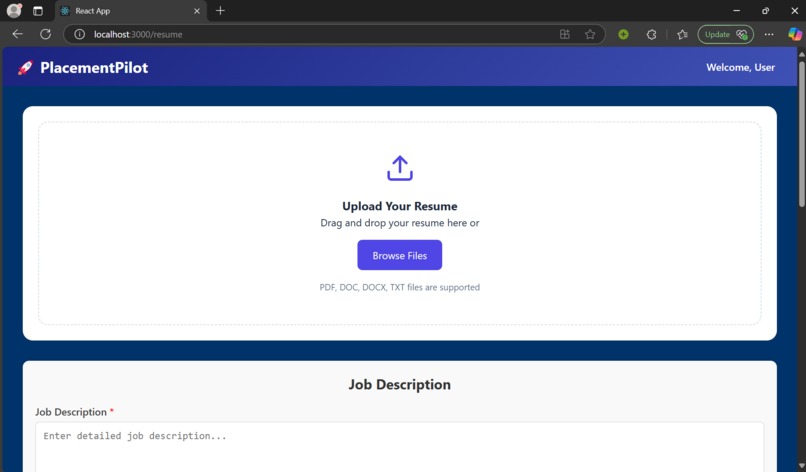Viewport: 806px width, 472px height.
Task: Go back to previous page
Action: point(17,34)
